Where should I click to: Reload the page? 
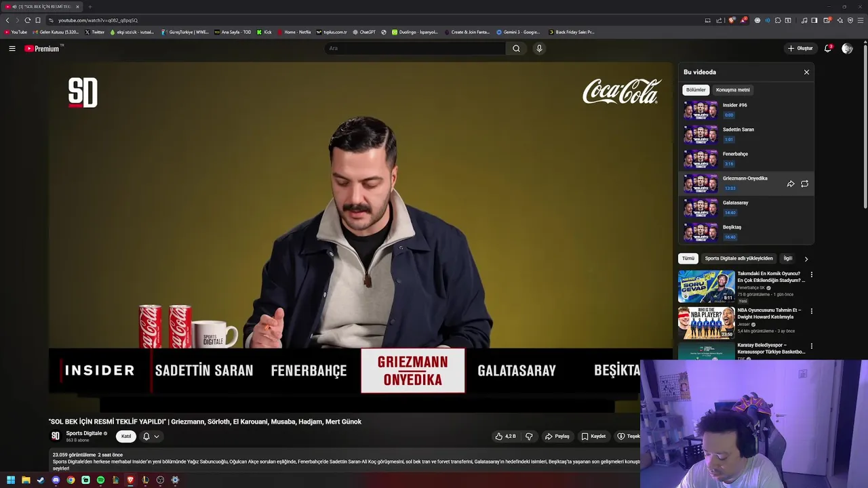[x=27, y=20]
